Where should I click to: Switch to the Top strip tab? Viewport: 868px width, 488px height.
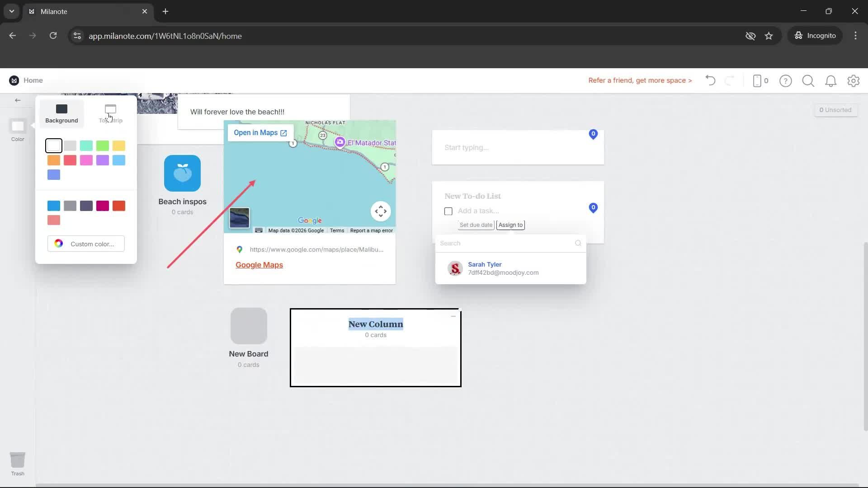pyautogui.click(x=110, y=113)
